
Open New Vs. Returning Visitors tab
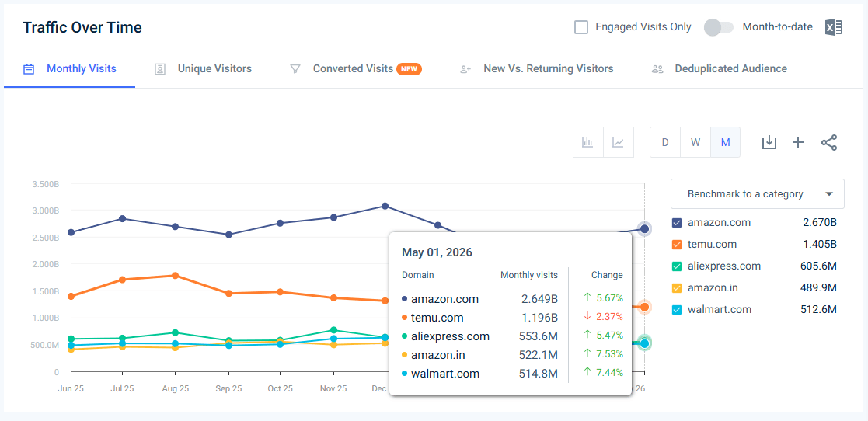537,69
